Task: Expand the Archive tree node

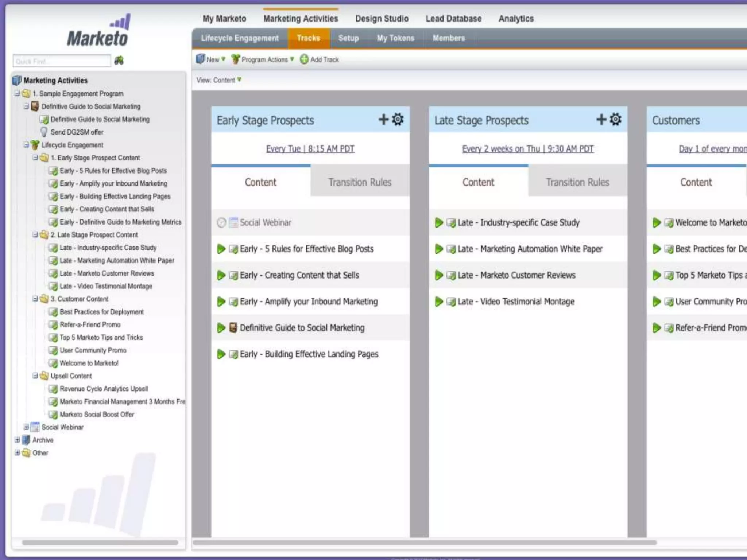Action: point(17,440)
